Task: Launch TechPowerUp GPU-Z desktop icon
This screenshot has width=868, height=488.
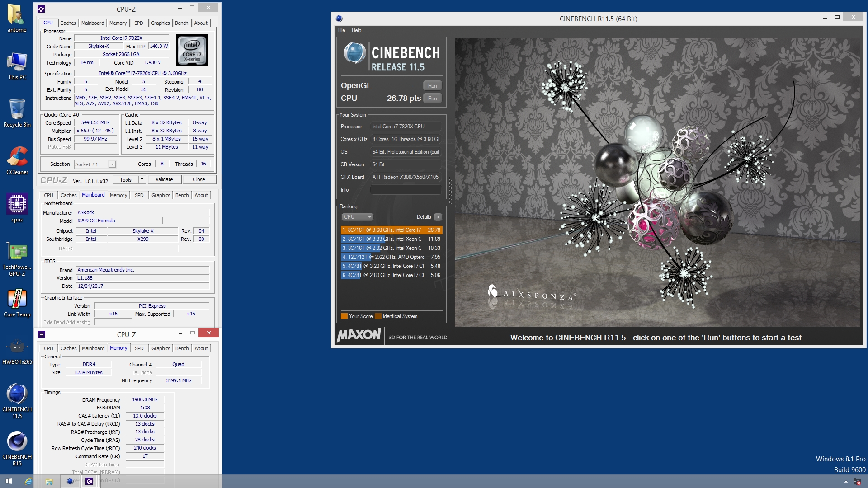Action: tap(17, 259)
